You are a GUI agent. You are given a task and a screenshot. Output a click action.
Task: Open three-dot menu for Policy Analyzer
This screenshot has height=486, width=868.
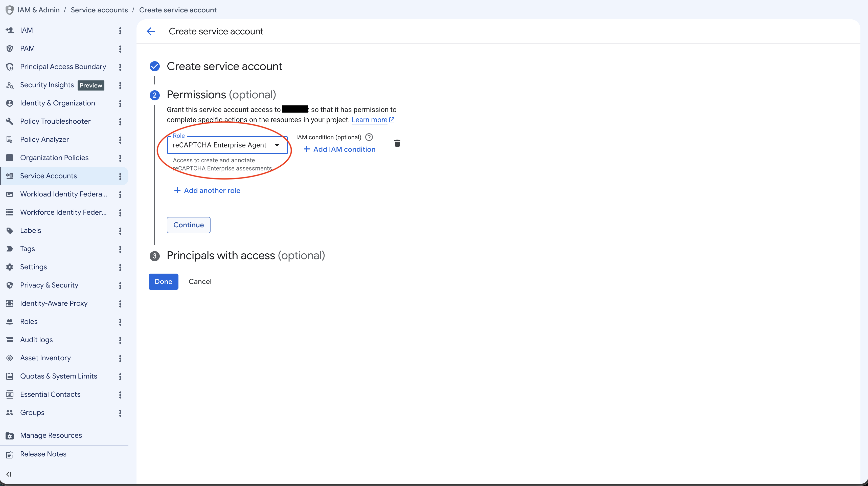(120, 140)
